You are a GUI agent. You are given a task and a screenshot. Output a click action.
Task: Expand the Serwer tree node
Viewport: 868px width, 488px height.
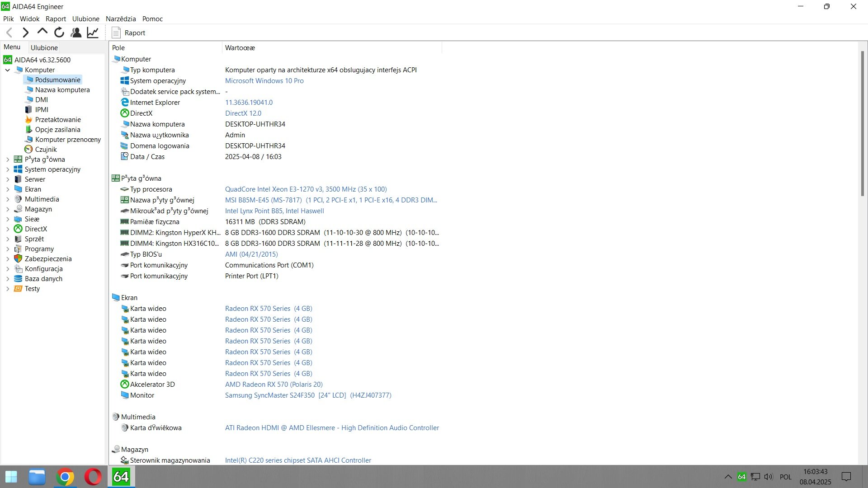8,179
